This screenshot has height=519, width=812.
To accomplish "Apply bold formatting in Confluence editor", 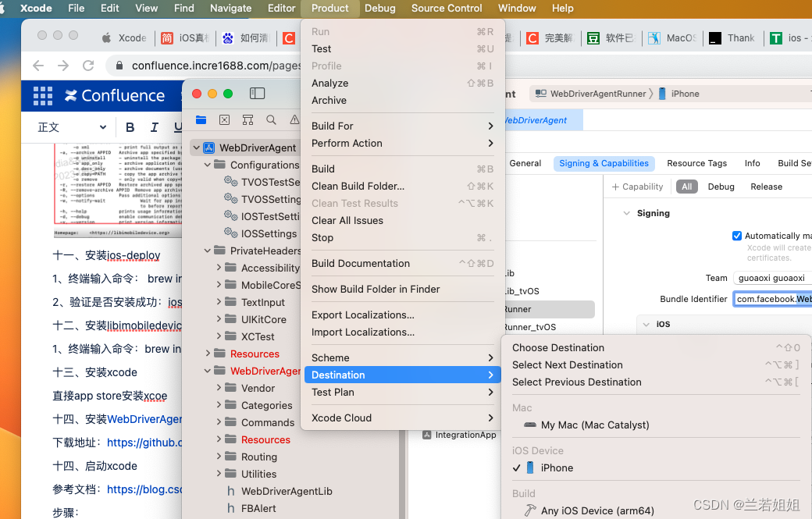I will click(x=130, y=127).
